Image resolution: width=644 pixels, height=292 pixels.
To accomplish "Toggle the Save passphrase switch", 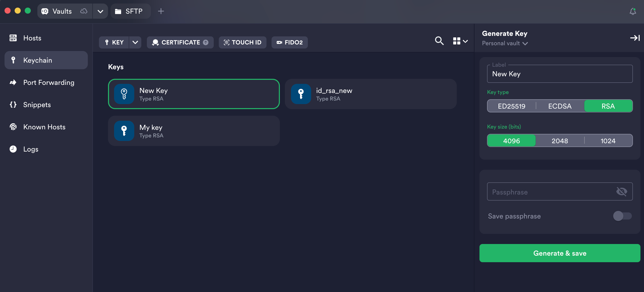I will [x=622, y=216].
